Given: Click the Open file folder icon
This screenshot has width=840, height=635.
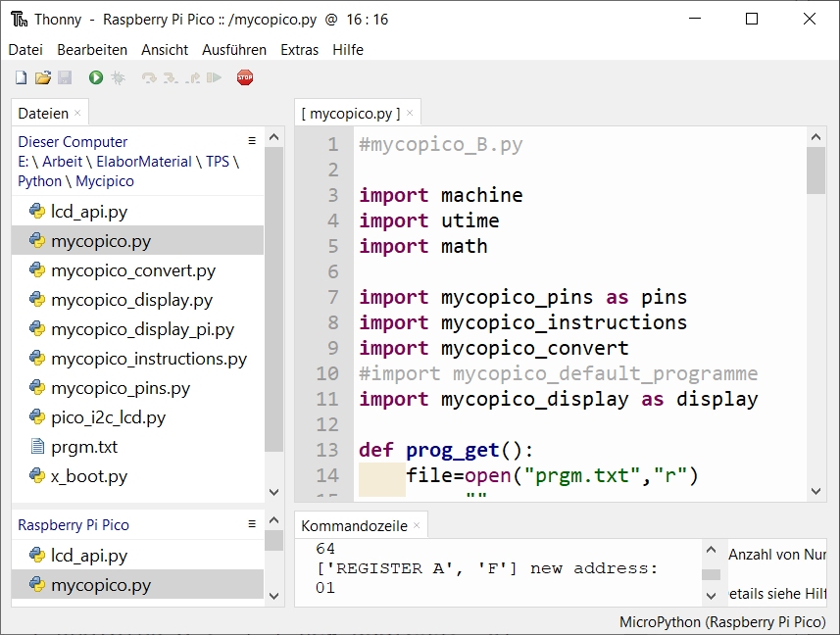Looking at the screenshot, I should coord(42,77).
